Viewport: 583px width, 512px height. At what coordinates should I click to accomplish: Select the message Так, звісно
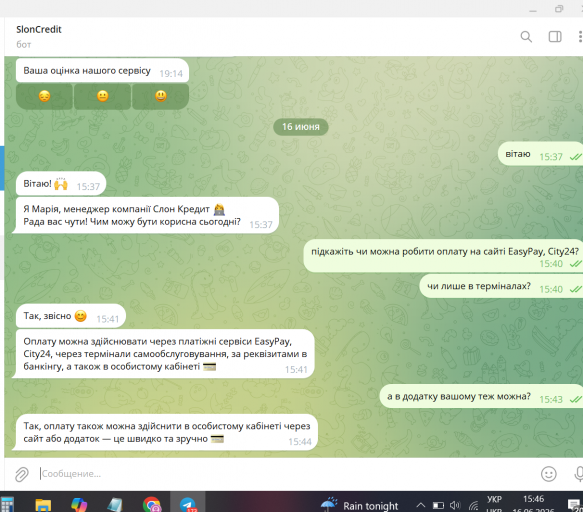[71, 316]
